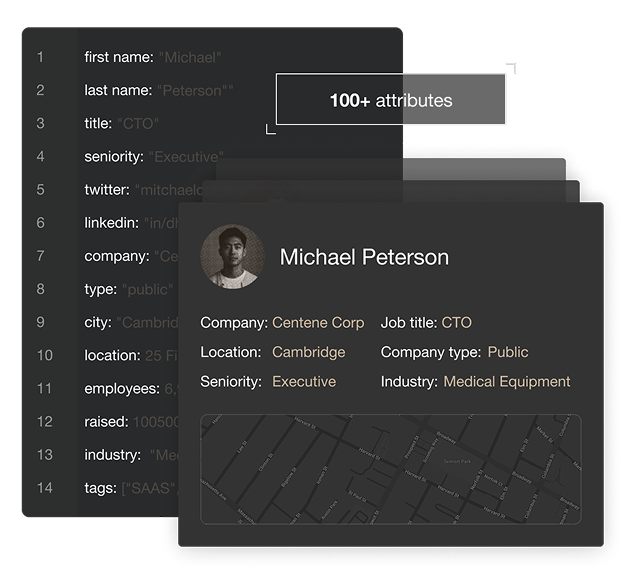
Task: Select the Public company type value
Action: 508,352
